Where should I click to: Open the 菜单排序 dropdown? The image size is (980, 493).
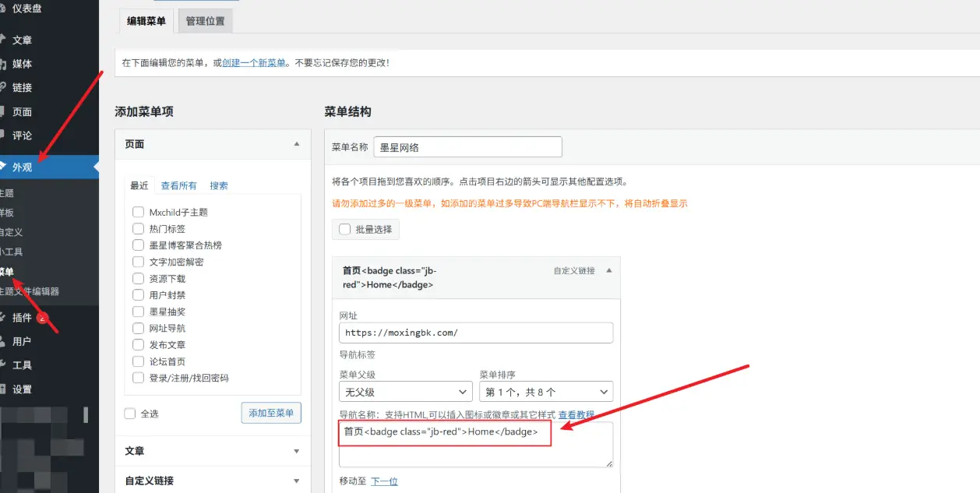545,391
